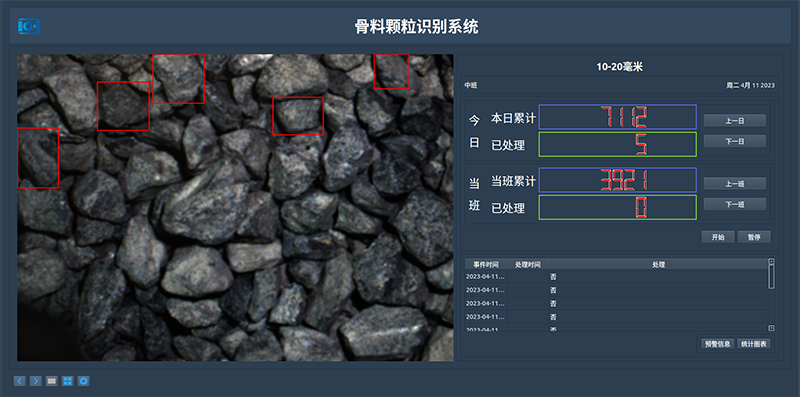The image size is (800, 397).
Task: Switch to single-view layout icon
Action: (51, 381)
